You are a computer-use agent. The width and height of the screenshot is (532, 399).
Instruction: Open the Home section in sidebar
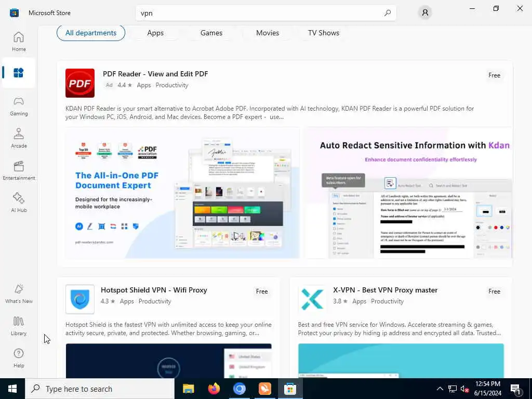[x=19, y=42]
